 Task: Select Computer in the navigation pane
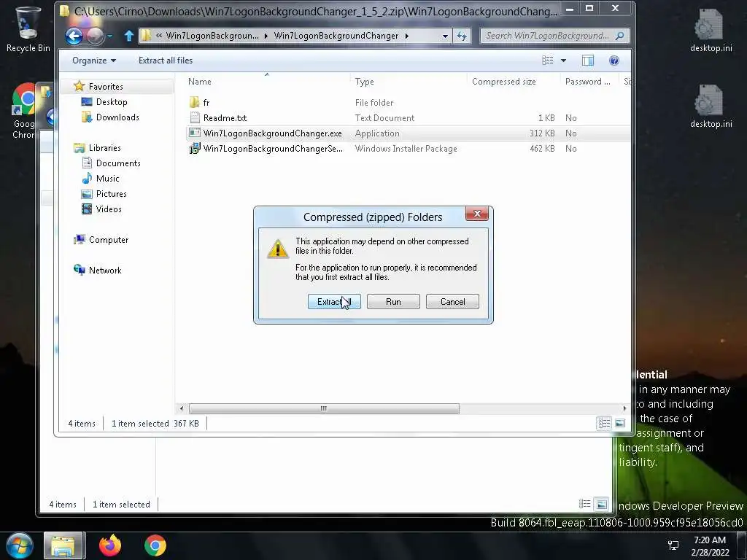point(109,239)
